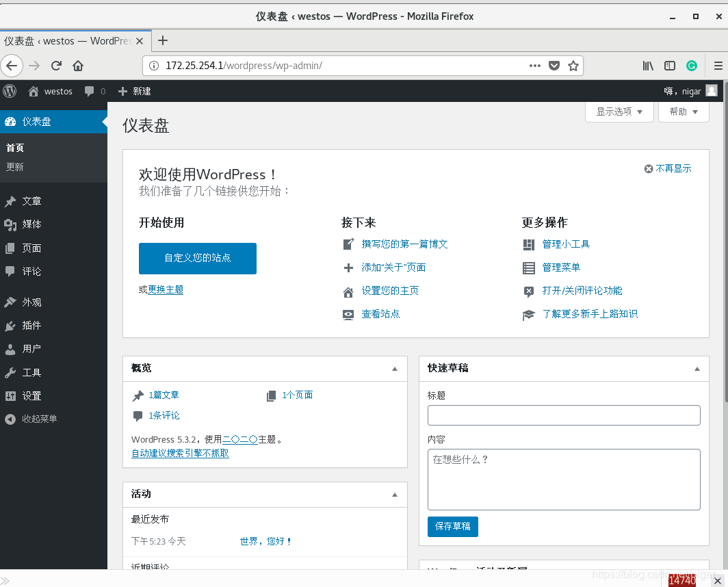Open the 1个页面 link in 概览
728x587 pixels.
pyautogui.click(x=297, y=395)
